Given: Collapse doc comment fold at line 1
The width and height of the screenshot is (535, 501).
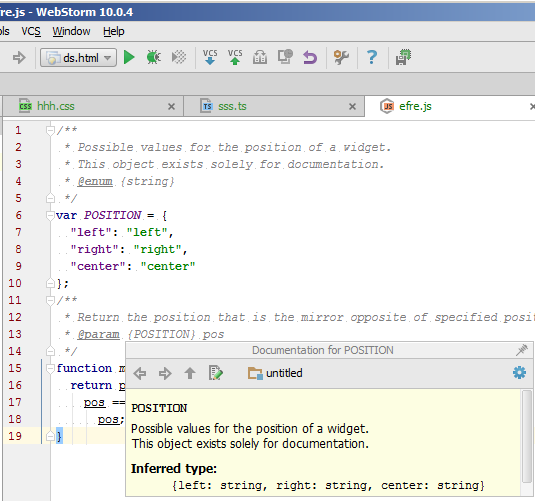Looking at the screenshot, I should tap(50, 130).
